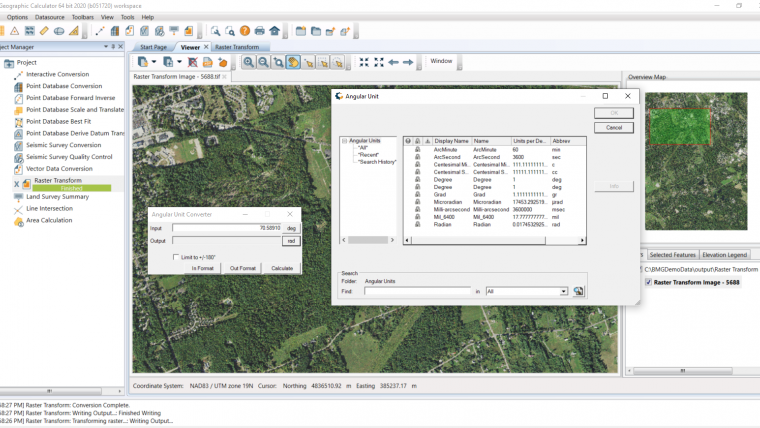Click the ellipsoid globe toolbar icon
Viewport: 760px width, 428px height.
(x=59, y=31)
